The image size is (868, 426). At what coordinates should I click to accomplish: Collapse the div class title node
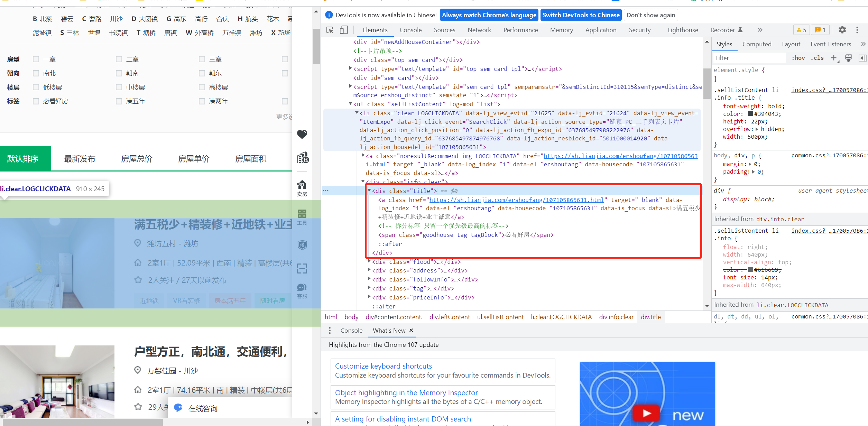click(369, 191)
